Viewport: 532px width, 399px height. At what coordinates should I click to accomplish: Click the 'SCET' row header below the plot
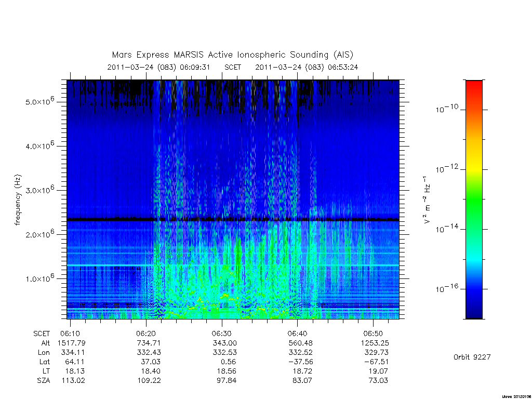pyautogui.click(x=42, y=334)
